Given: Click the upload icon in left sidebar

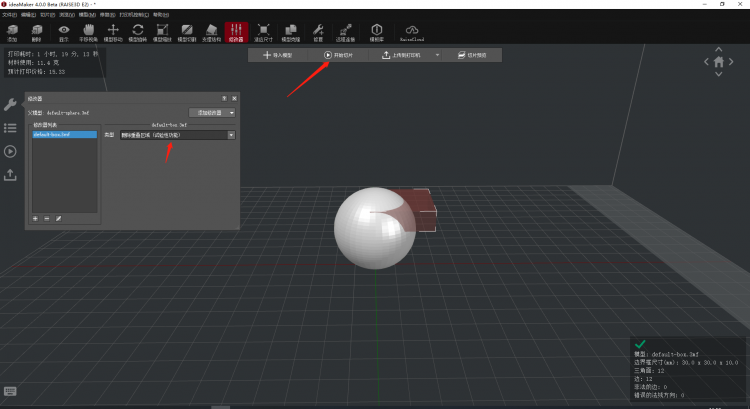Looking at the screenshot, I should [x=10, y=175].
